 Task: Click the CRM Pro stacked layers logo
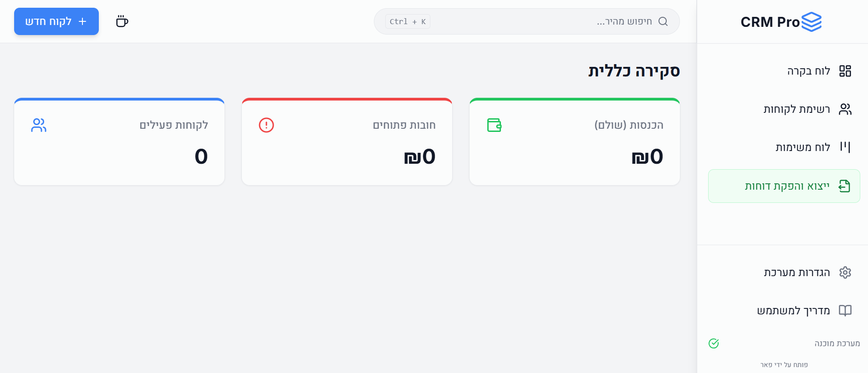811,22
